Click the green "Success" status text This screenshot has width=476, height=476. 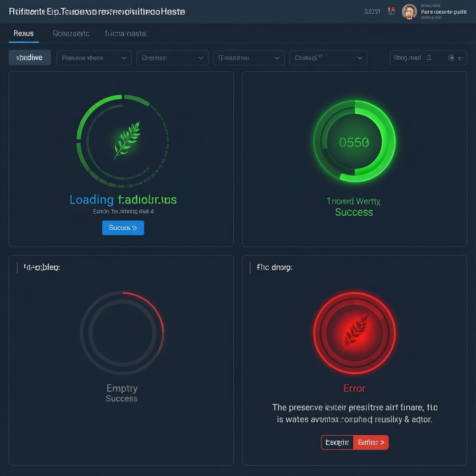(354, 212)
